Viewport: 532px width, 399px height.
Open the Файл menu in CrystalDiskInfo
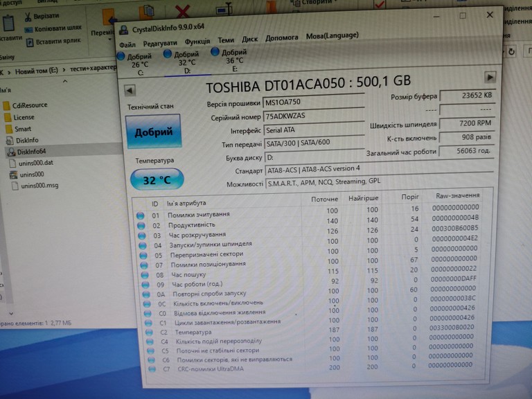pyautogui.click(x=127, y=45)
